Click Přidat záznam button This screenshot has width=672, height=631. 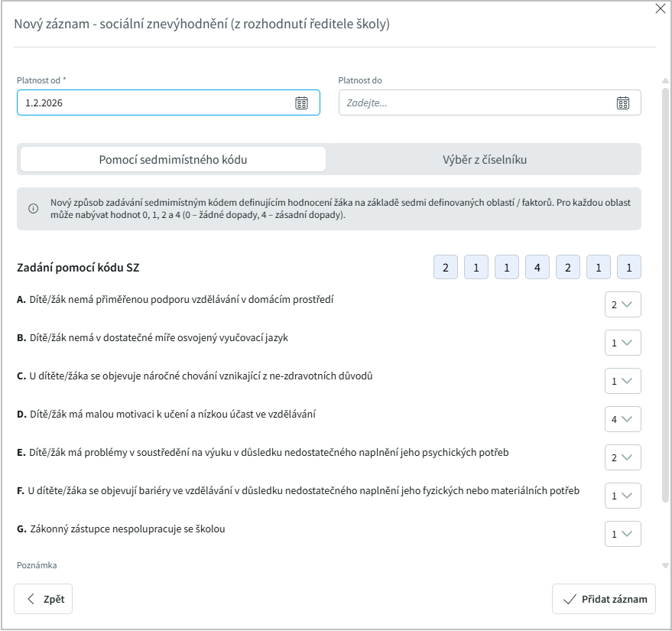pos(604,599)
